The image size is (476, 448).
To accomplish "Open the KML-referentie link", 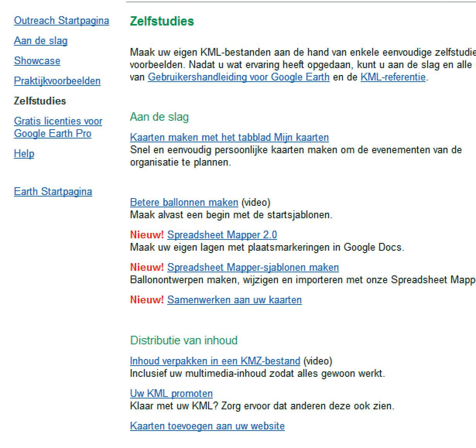I will tap(393, 77).
